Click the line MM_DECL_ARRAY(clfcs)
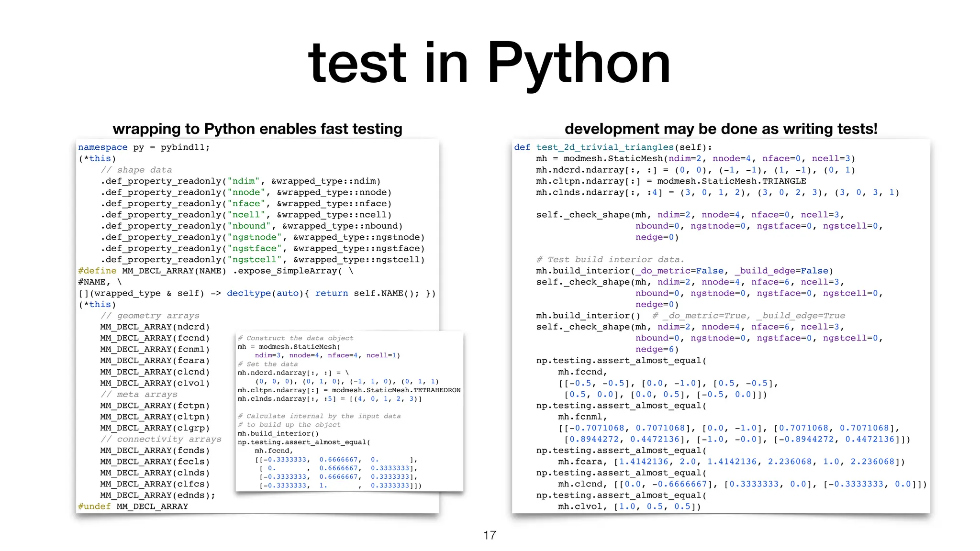Image resolution: width=980 pixels, height=551 pixels. 155,485
